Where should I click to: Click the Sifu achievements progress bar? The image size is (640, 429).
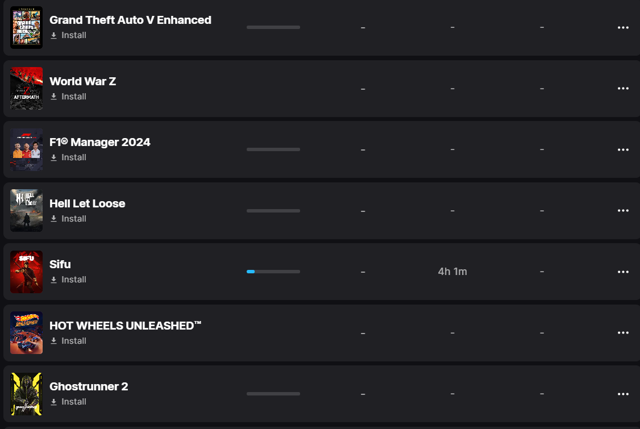(x=273, y=271)
